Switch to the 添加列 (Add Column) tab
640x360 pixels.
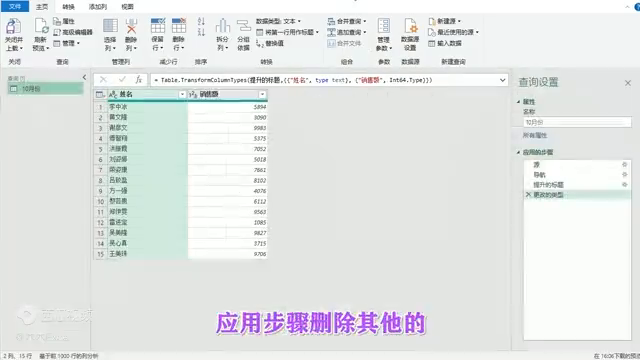click(98, 7)
